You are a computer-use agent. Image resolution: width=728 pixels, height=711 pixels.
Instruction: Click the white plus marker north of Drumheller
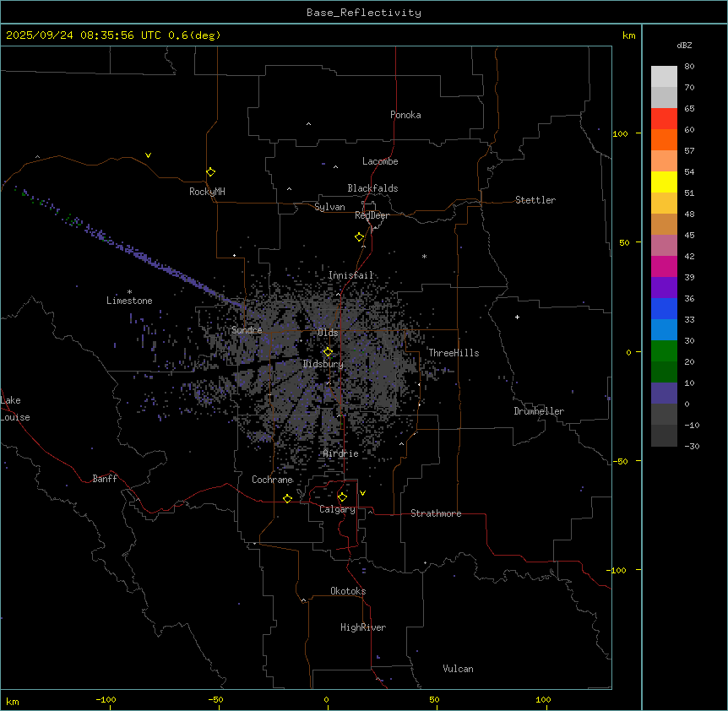click(517, 317)
